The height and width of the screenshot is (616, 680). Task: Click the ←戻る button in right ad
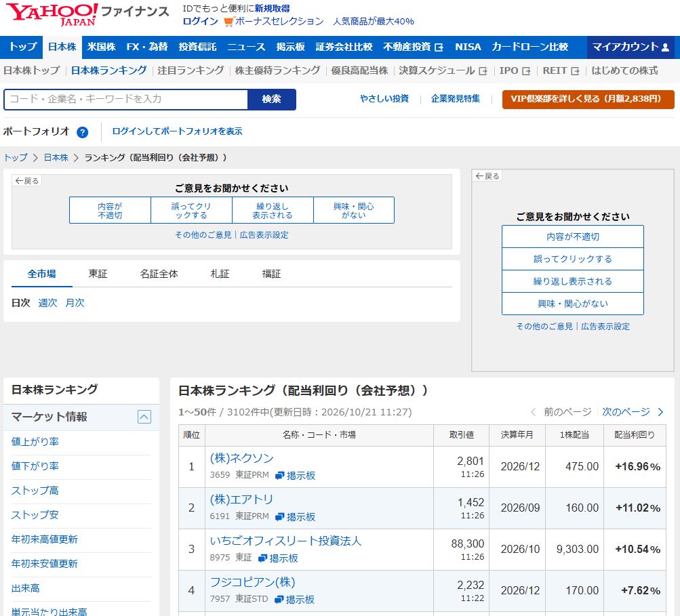pos(487,176)
